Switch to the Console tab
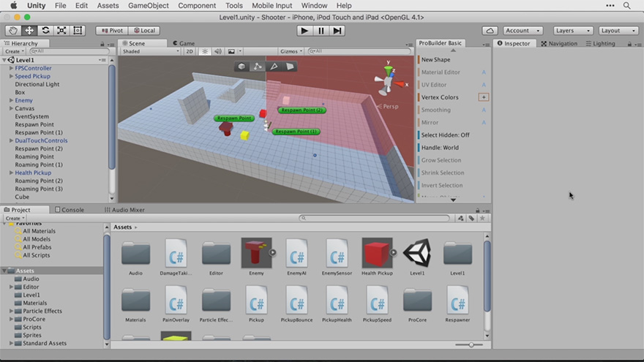This screenshot has height=362, width=644. point(69,210)
